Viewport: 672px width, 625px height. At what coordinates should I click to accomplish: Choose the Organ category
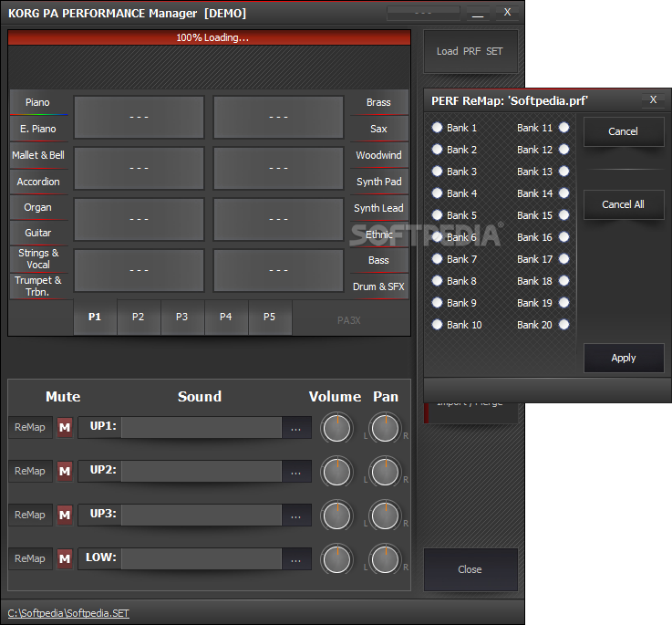[38, 208]
